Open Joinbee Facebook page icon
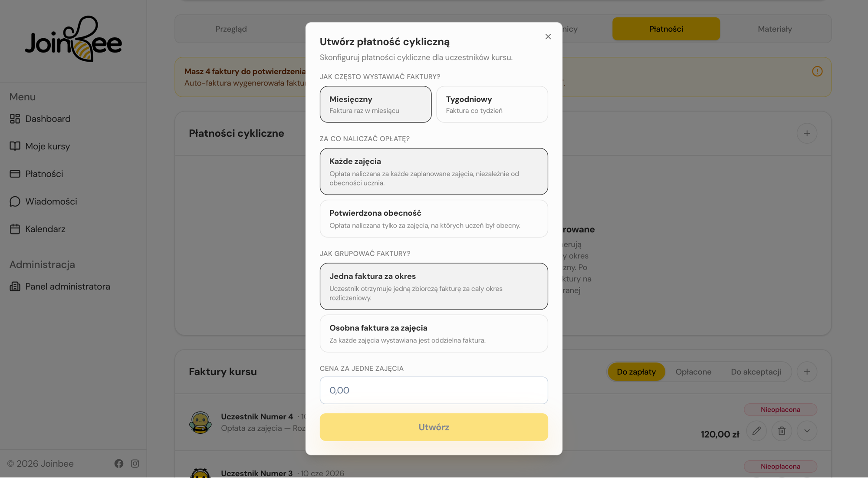 119,464
